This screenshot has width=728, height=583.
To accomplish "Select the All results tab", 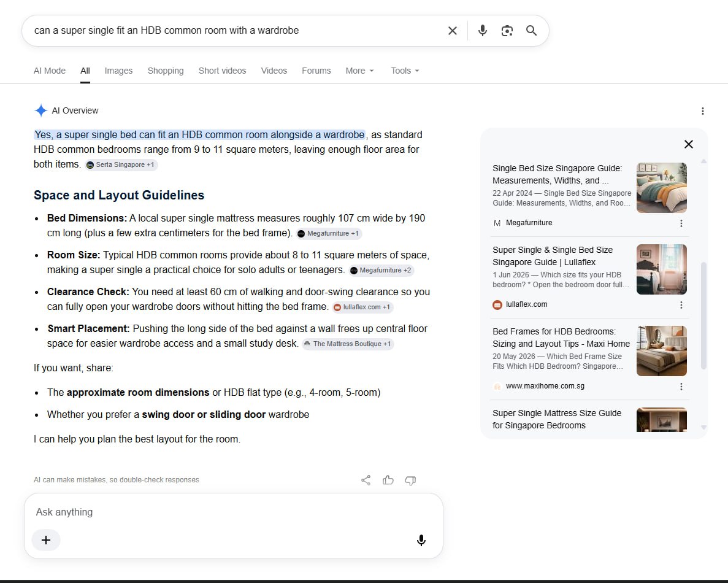I will coord(85,71).
